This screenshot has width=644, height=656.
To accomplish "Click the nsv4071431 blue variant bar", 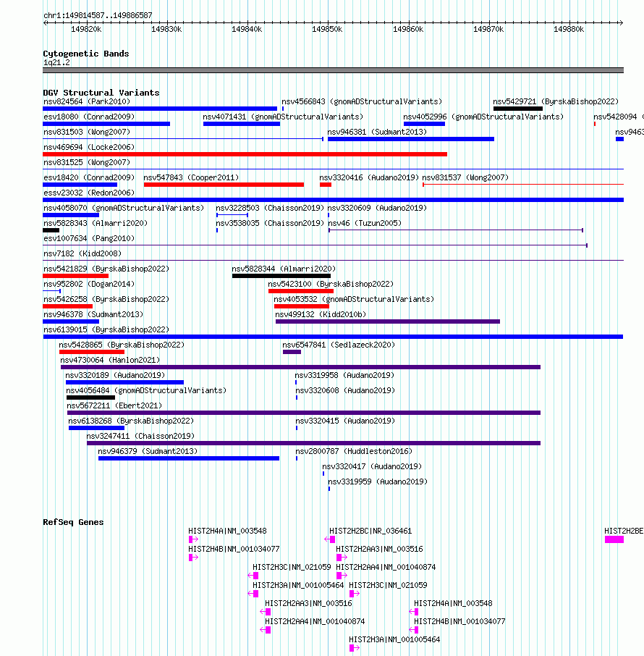I will pyautogui.click(x=242, y=124).
